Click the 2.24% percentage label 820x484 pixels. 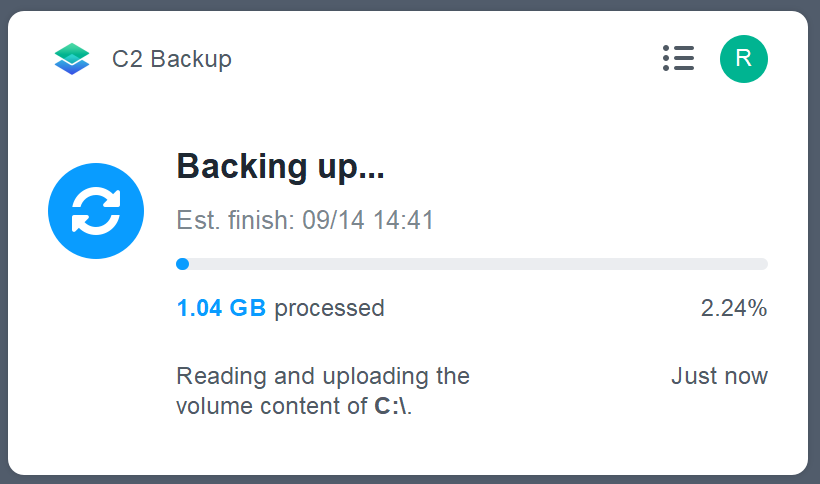click(734, 308)
